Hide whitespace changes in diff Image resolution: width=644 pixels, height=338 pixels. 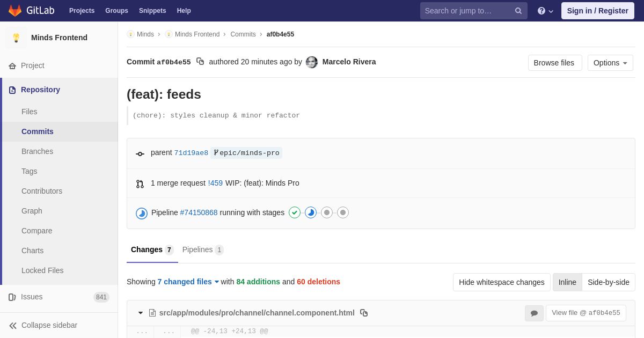click(501, 282)
